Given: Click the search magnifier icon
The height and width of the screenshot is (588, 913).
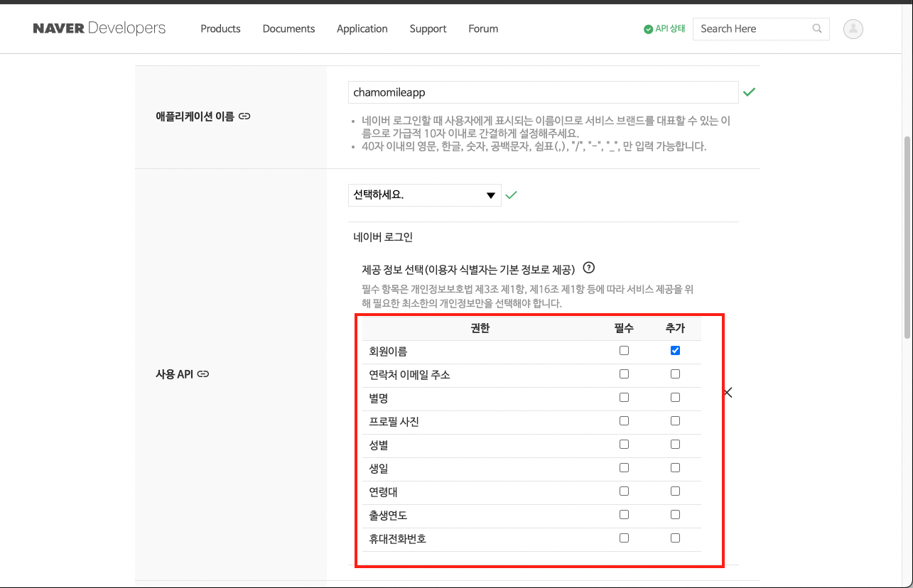Looking at the screenshot, I should pyautogui.click(x=817, y=29).
